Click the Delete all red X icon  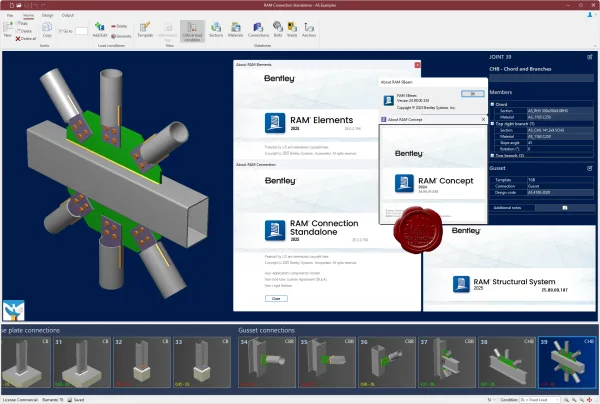[x=18, y=39]
